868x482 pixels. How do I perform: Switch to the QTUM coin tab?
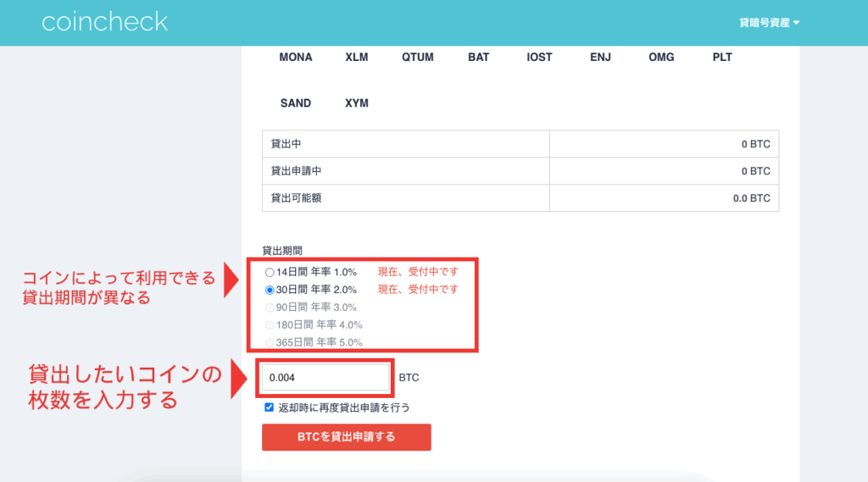(x=418, y=58)
